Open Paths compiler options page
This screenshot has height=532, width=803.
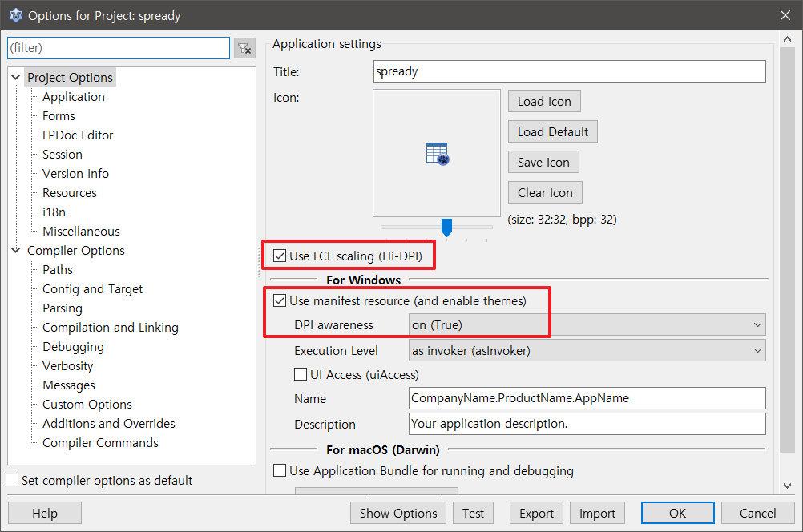58,270
